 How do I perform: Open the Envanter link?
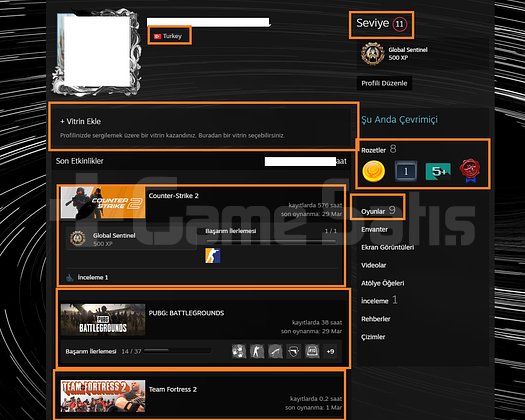374,229
